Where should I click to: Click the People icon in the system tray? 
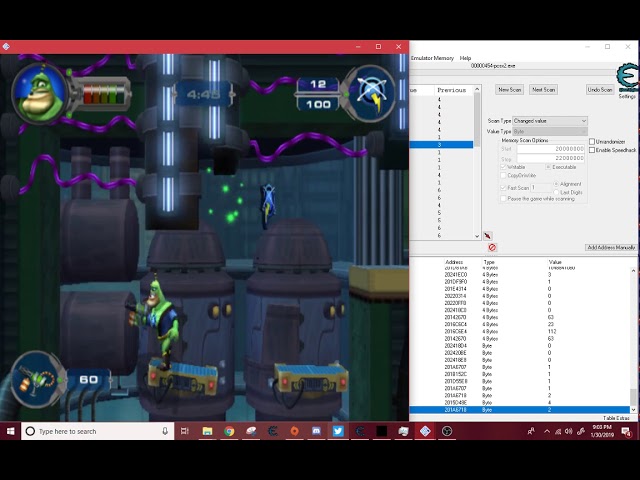pos(531,431)
